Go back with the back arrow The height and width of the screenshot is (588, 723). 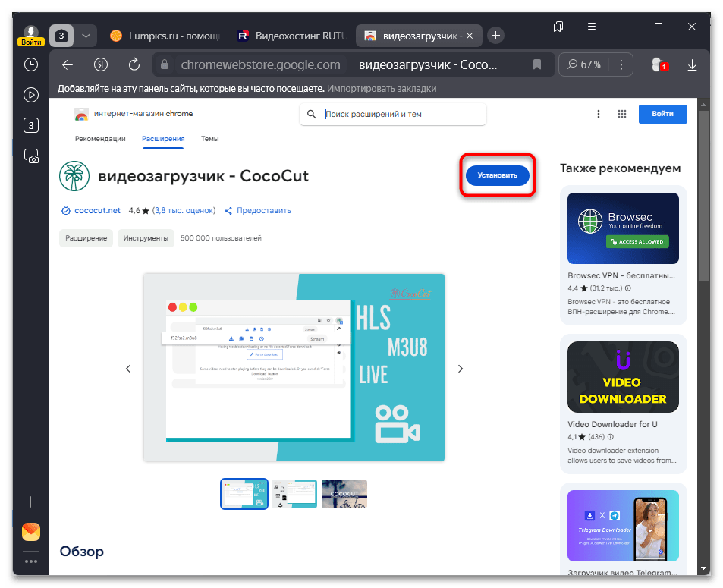point(68,65)
